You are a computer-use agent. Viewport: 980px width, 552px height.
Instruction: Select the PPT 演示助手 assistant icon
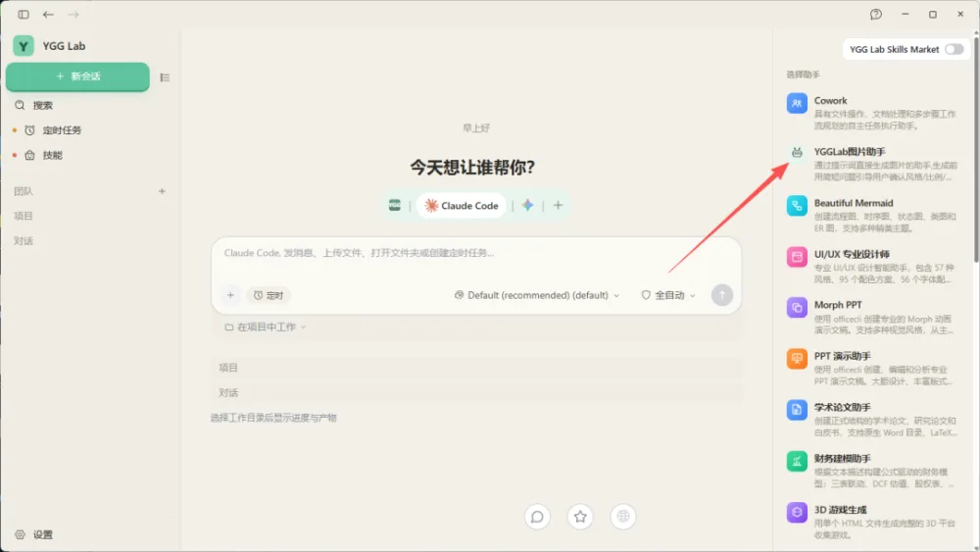tap(797, 359)
